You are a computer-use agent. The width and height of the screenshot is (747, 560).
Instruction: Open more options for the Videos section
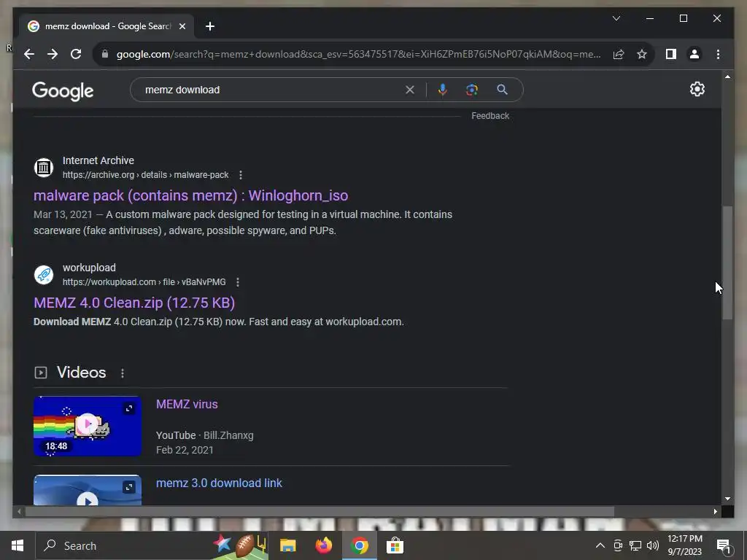pyautogui.click(x=123, y=373)
